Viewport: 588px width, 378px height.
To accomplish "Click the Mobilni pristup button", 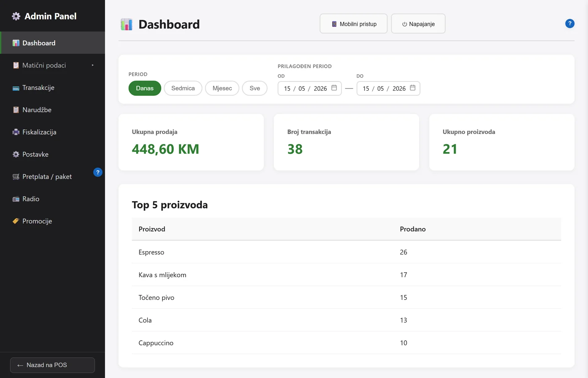I will pos(354,24).
